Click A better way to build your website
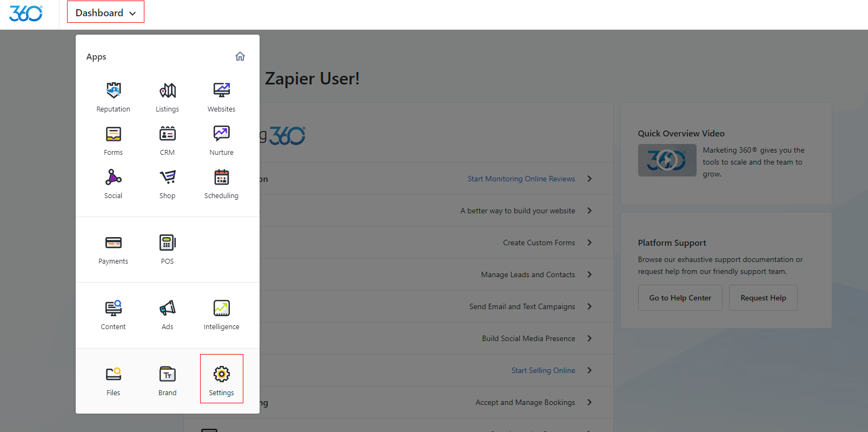 518,211
